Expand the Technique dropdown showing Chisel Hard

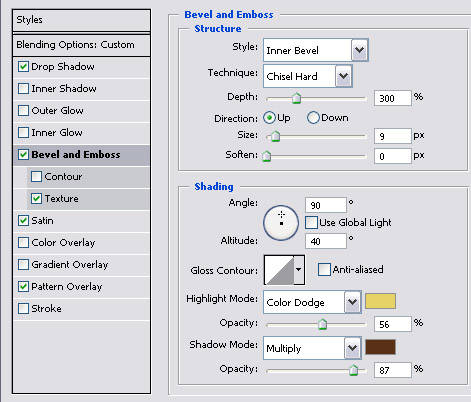click(307, 76)
